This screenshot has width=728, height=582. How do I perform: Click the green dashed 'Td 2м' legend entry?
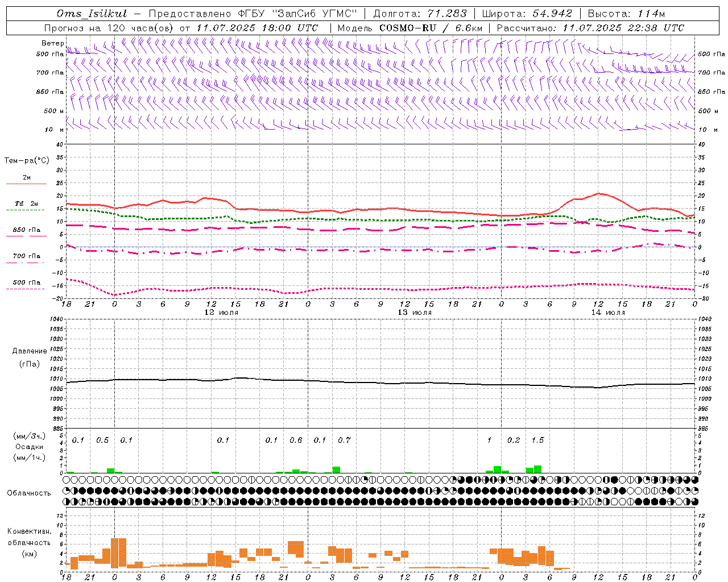[x=26, y=206]
